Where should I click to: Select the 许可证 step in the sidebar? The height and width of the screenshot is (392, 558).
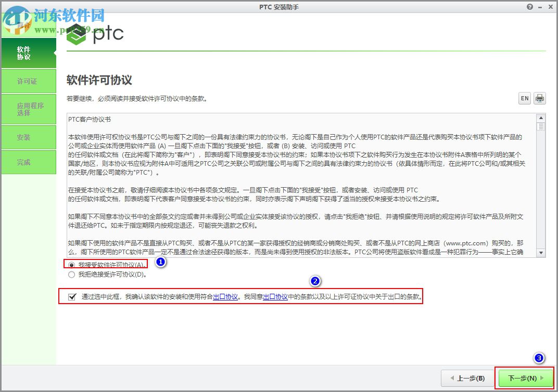pos(28,81)
